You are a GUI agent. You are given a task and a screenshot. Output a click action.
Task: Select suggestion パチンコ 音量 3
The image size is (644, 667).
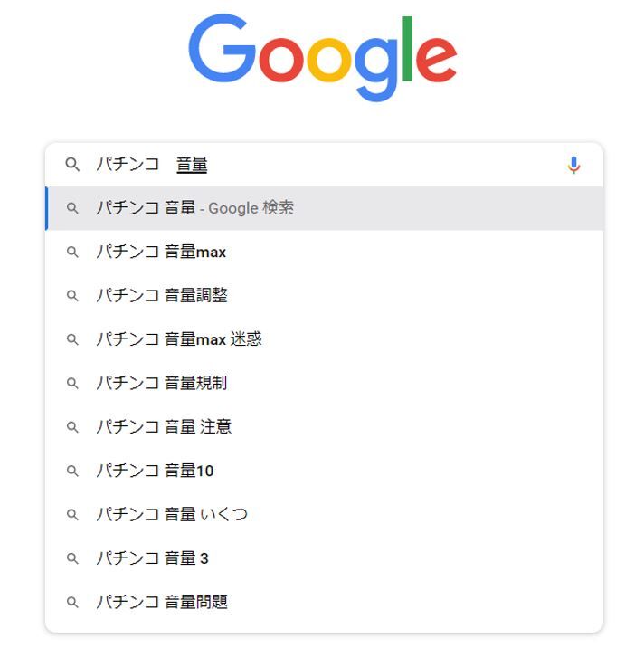pos(153,558)
